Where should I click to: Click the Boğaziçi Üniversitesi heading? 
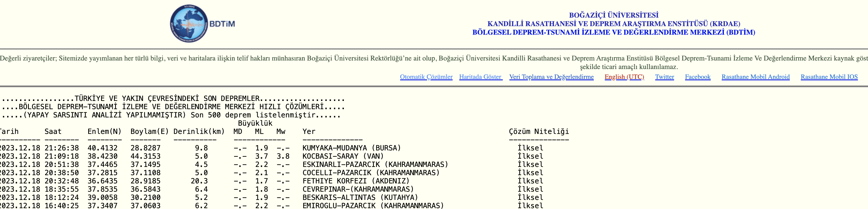pyautogui.click(x=613, y=15)
